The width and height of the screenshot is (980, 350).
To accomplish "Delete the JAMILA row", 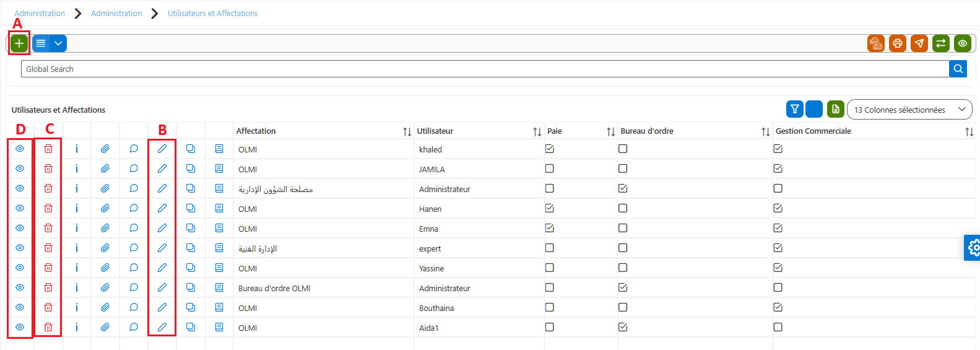I will point(48,168).
